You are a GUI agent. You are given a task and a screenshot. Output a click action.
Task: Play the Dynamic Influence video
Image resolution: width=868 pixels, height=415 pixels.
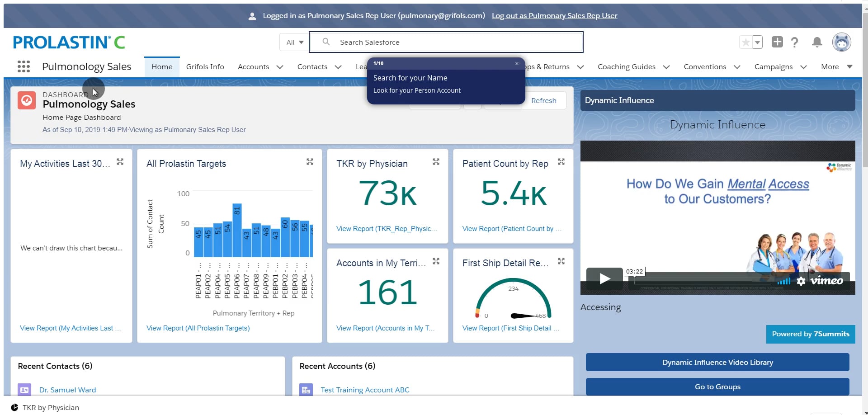click(604, 278)
